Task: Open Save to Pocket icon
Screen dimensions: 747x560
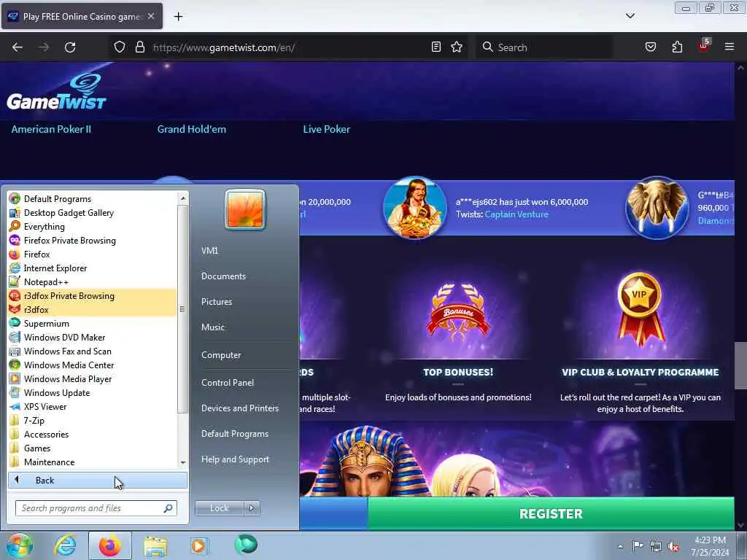Action: point(650,47)
